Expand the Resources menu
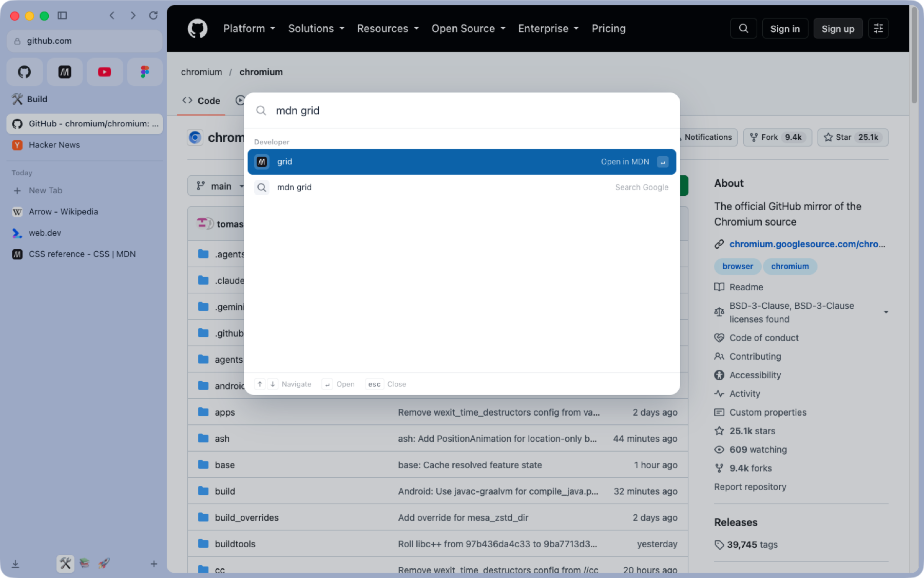Image resolution: width=924 pixels, height=578 pixels. [388, 28]
